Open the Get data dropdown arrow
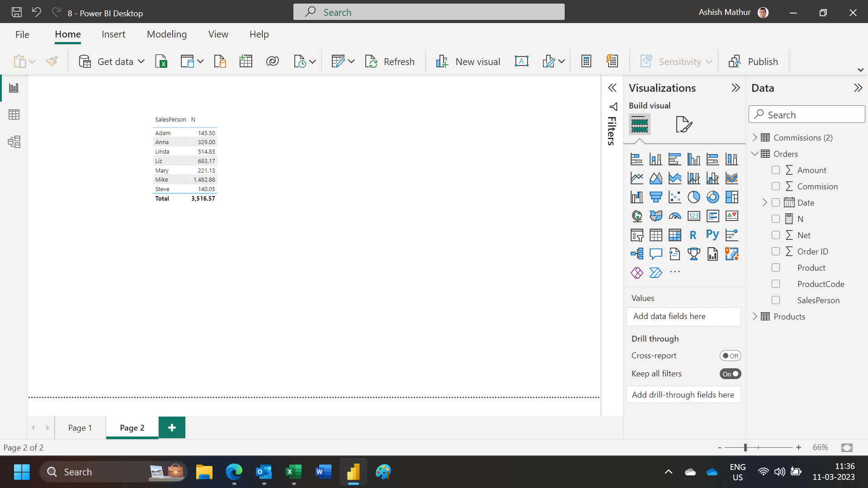Image resolution: width=868 pixels, height=488 pixels. tap(141, 61)
